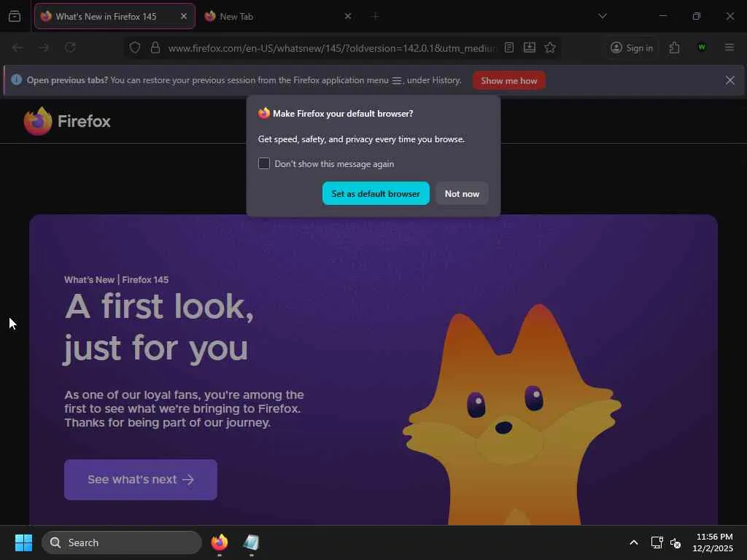Viewport: 747px width, 560px height.
Task: Select the What's New in Firefox 145 tab
Action: (x=115, y=16)
